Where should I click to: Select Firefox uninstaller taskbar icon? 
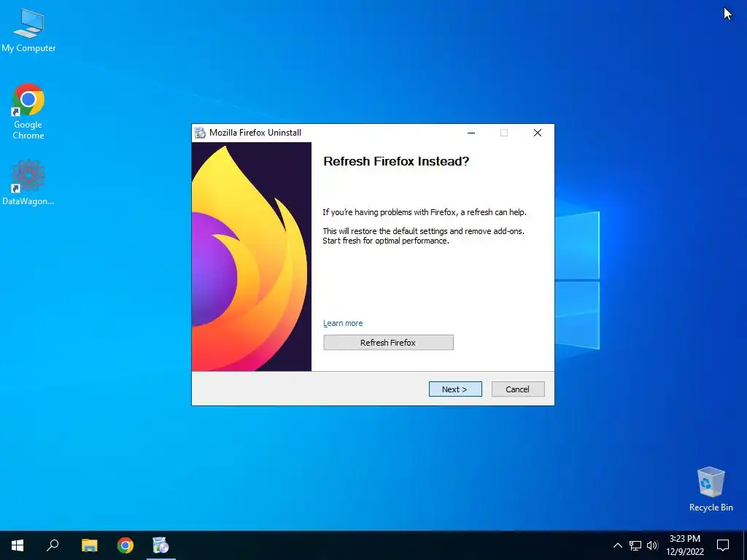pyautogui.click(x=161, y=545)
